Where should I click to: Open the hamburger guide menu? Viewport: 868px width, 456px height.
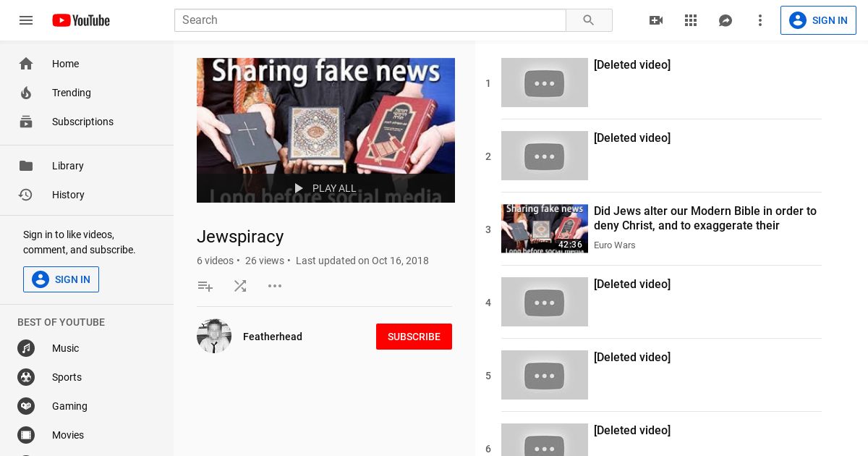click(26, 20)
